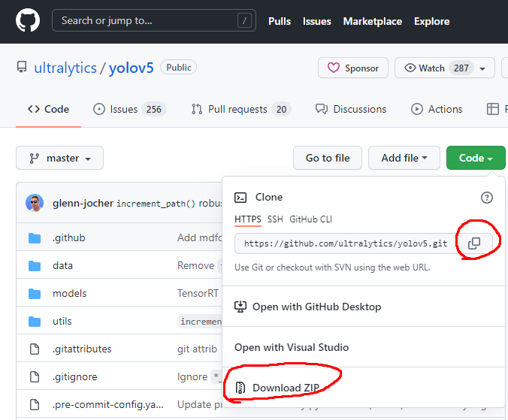The height and width of the screenshot is (420, 508).
Task: Click the clone URL text field
Action: pos(346,243)
